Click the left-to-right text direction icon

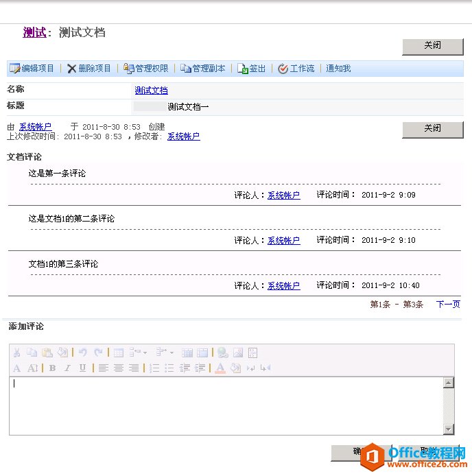[x=250, y=368]
